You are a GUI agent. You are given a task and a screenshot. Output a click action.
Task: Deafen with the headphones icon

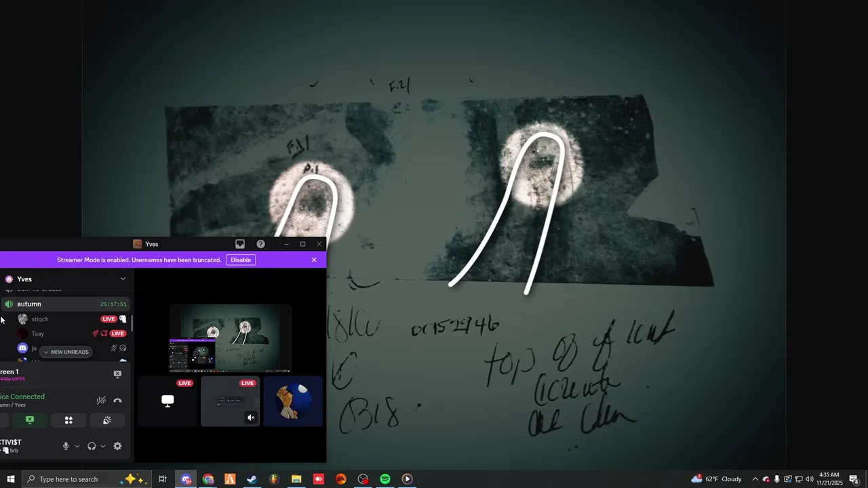tap(92, 446)
